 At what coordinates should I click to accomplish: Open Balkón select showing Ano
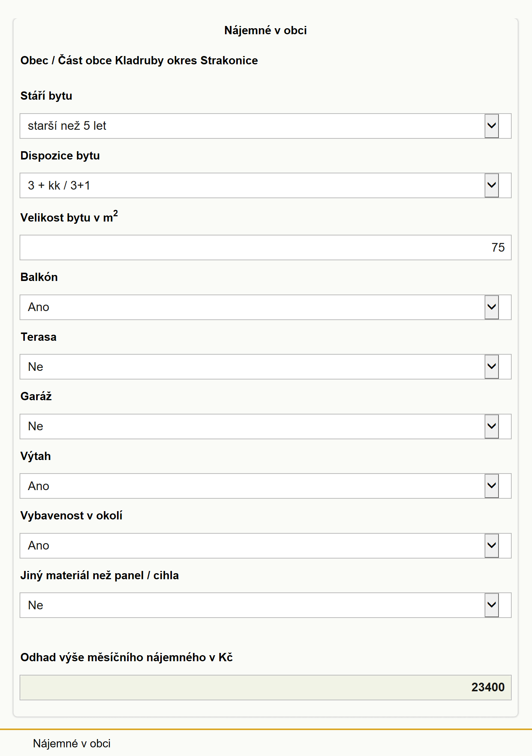tap(266, 307)
